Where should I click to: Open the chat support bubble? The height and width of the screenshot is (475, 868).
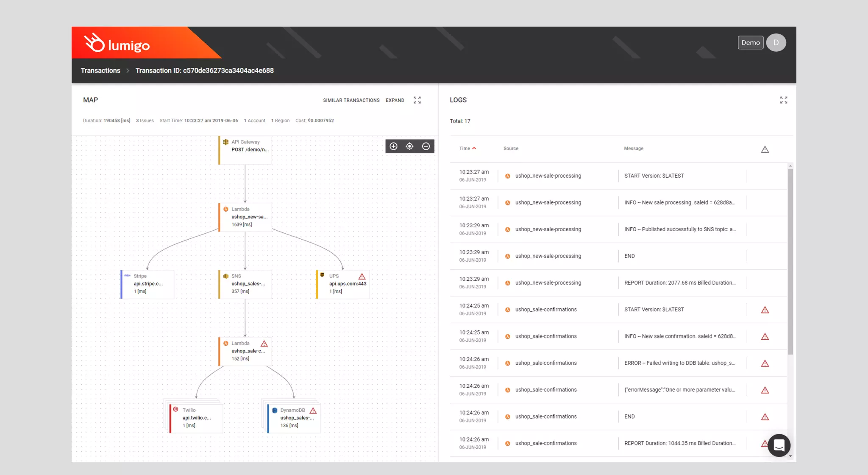779,445
